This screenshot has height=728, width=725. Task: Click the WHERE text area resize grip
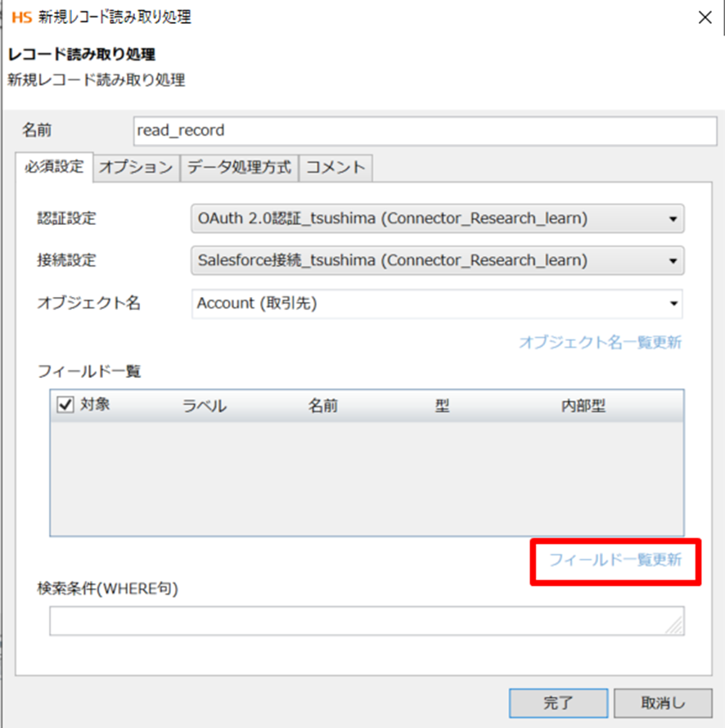(x=674, y=626)
